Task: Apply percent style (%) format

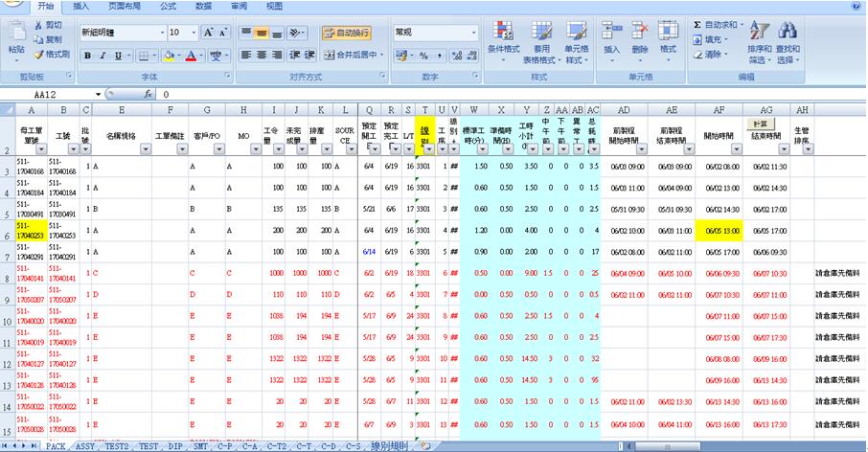Action: [423, 56]
